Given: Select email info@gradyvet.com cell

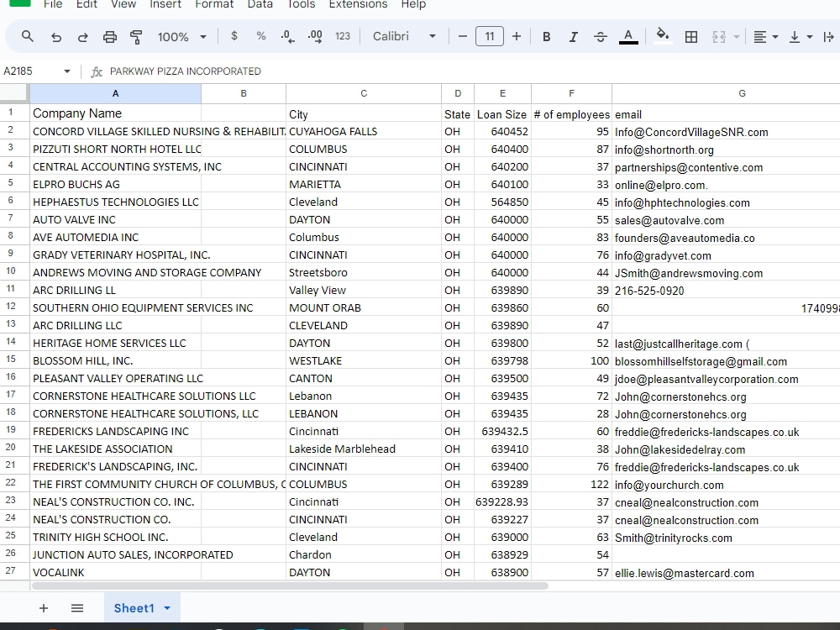Looking at the screenshot, I should (726, 255).
